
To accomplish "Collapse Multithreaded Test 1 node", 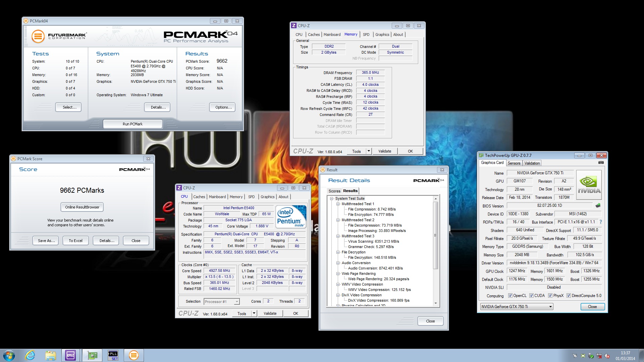I will point(338,204).
